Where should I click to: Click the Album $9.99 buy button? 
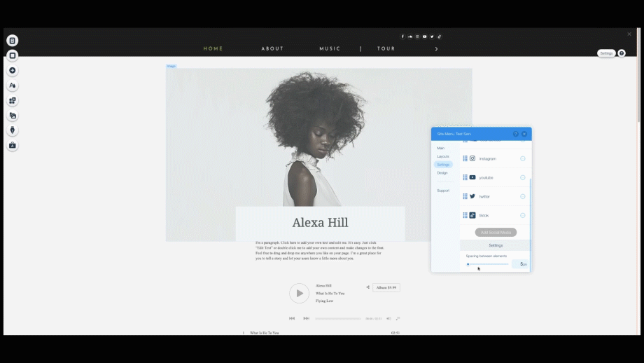[x=386, y=287]
